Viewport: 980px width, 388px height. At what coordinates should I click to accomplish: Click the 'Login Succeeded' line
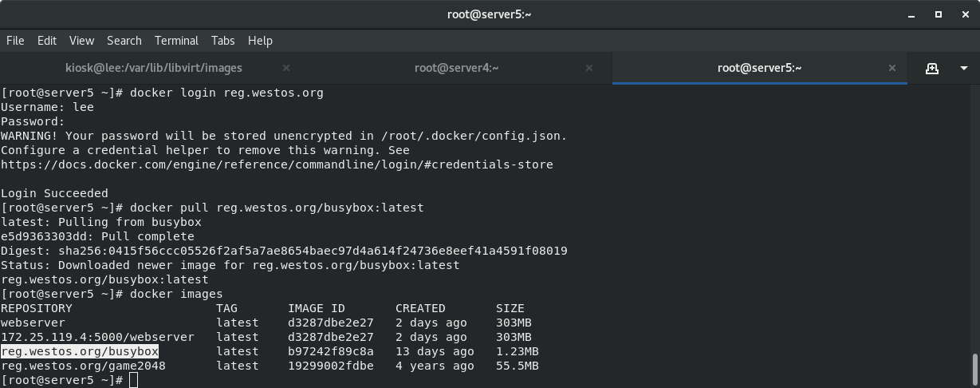pos(54,193)
